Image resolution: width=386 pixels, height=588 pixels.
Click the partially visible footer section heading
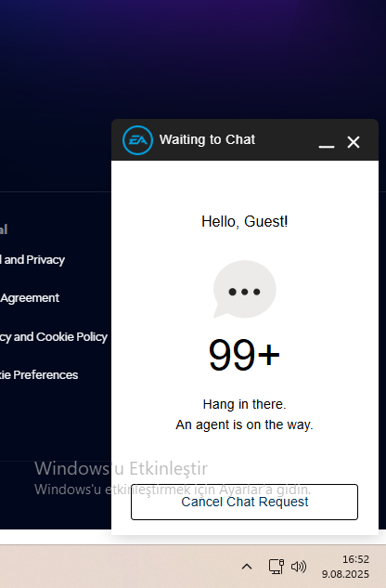point(4,229)
